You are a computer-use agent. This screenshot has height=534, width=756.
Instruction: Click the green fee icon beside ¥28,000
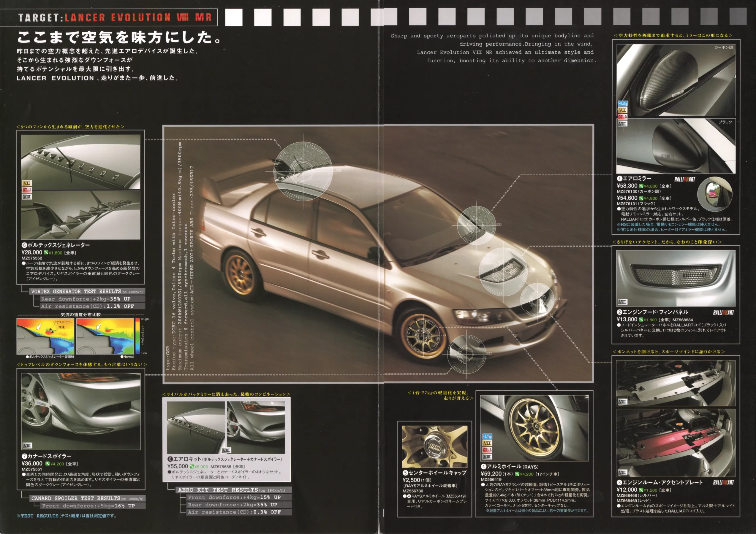46,253
